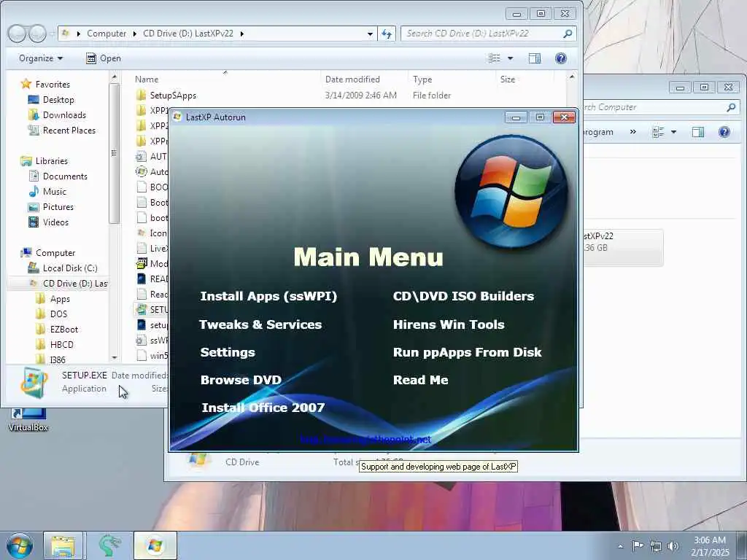Select Run ppApps From Disk
This screenshot has width=747, height=560.
coord(468,352)
